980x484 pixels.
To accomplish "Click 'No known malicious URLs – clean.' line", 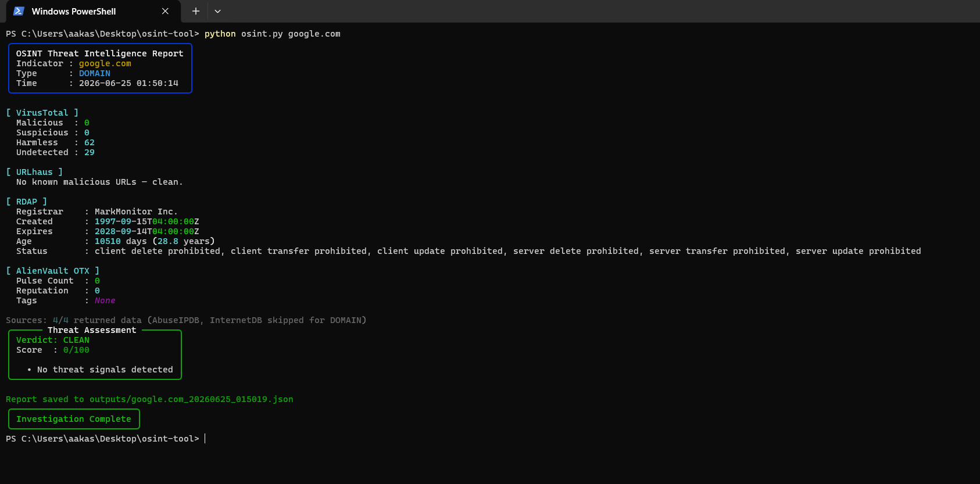I will (x=99, y=182).
